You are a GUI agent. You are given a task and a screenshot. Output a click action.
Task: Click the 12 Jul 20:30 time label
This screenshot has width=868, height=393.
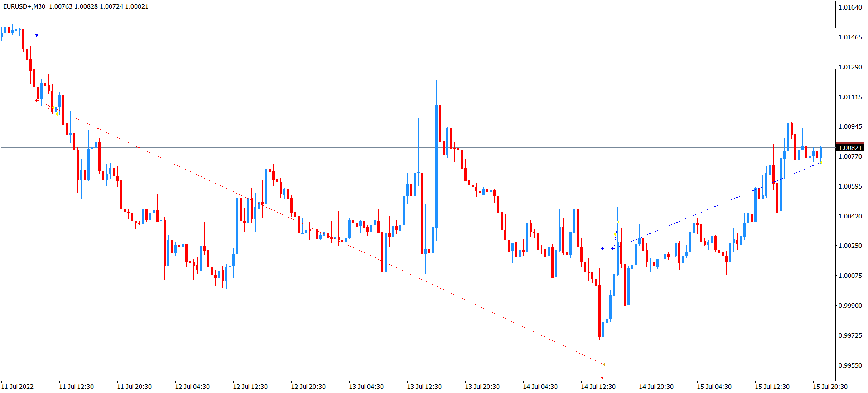(309, 387)
